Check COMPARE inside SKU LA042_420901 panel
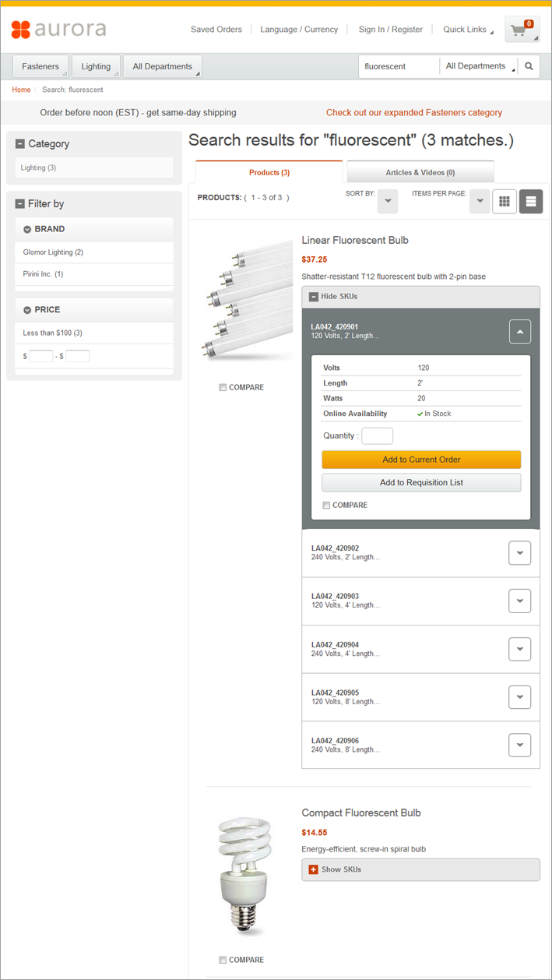Image resolution: width=552 pixels, height=980 pixels. (326, 505)
